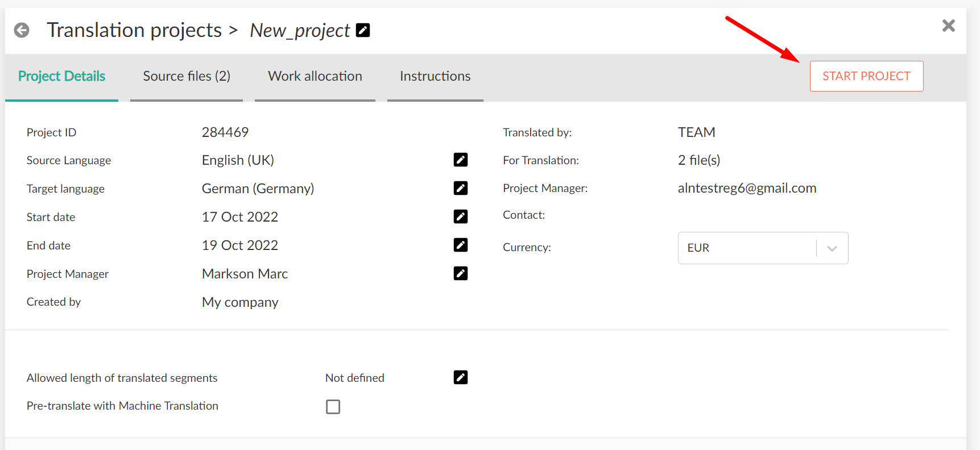Click the Markson Marc name
This screenshot has height=450, width=980.
(x=245, y=274)
